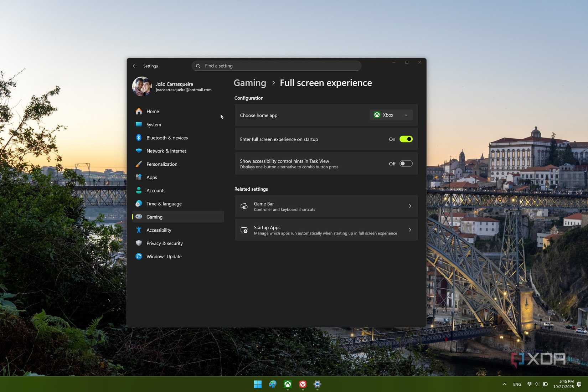The width and height of the screenshot is (588, 392).
Task: Expand Game Bar related settings
Action: coord(326,206)
